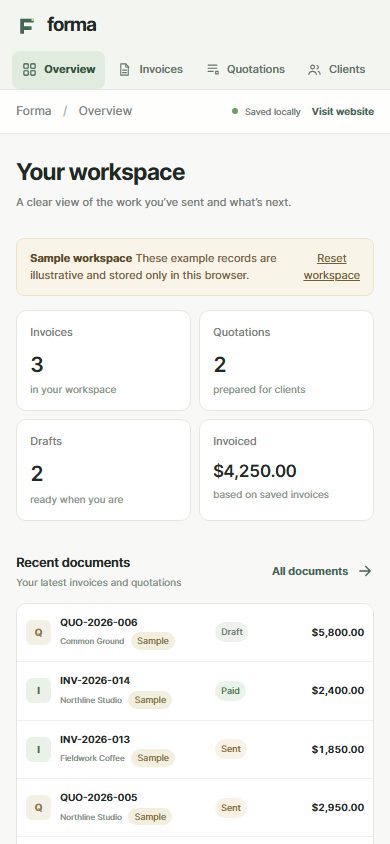This screenshot has width=390, height=844.
Task: Switch to the Overview tab
Action: [x=59, y=69]
